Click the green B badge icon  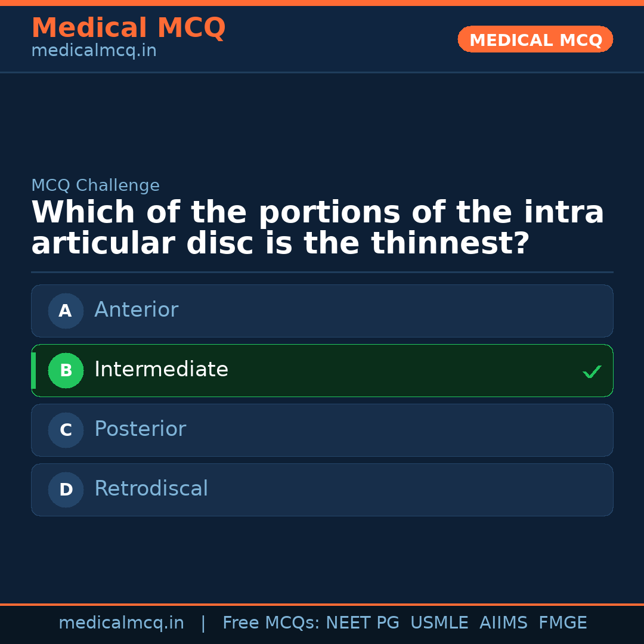tap(66, 370)
